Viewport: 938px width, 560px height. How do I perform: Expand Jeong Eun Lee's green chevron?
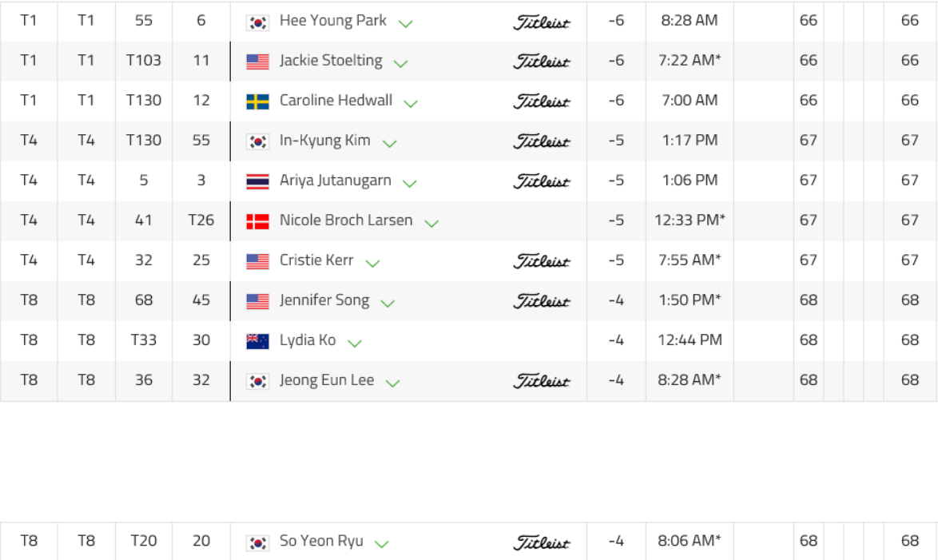[x=392, y=383]
